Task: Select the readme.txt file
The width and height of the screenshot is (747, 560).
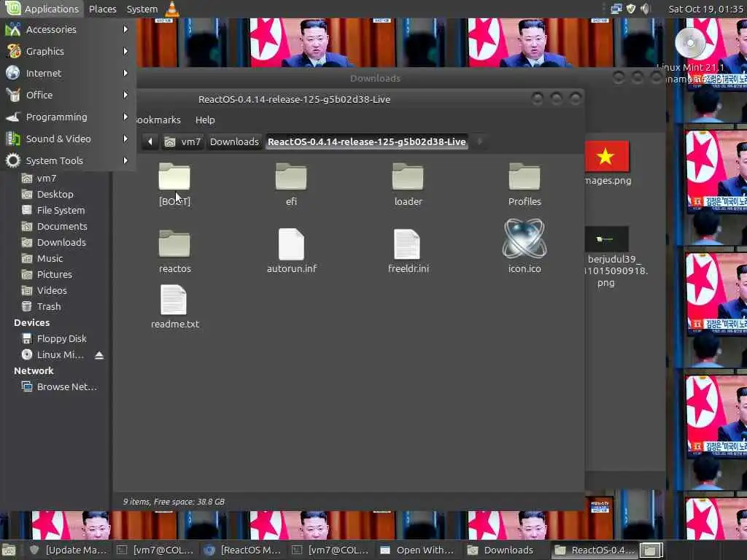Action: pos(174,307)
